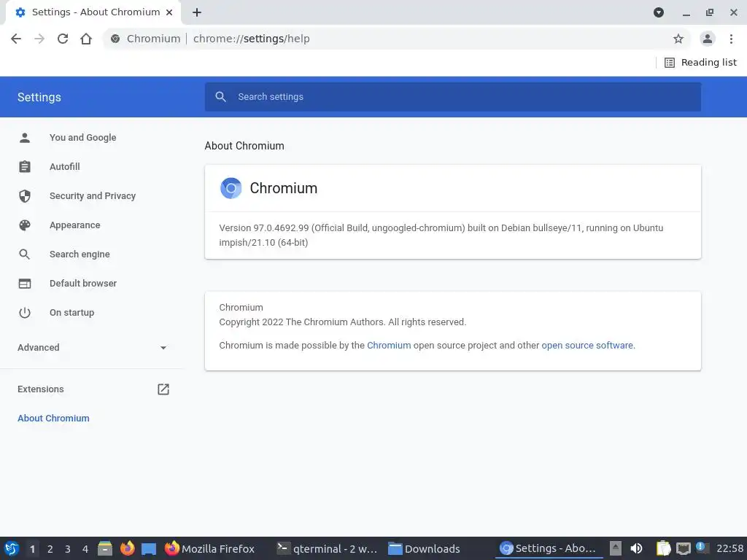Select About Chromium in sidebar

pos(53,418)
